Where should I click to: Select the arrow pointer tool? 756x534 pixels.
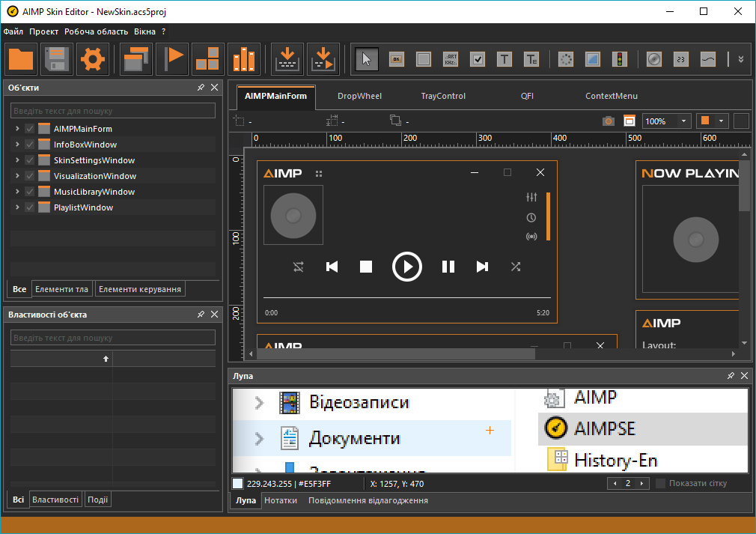[x=366, y=59]
